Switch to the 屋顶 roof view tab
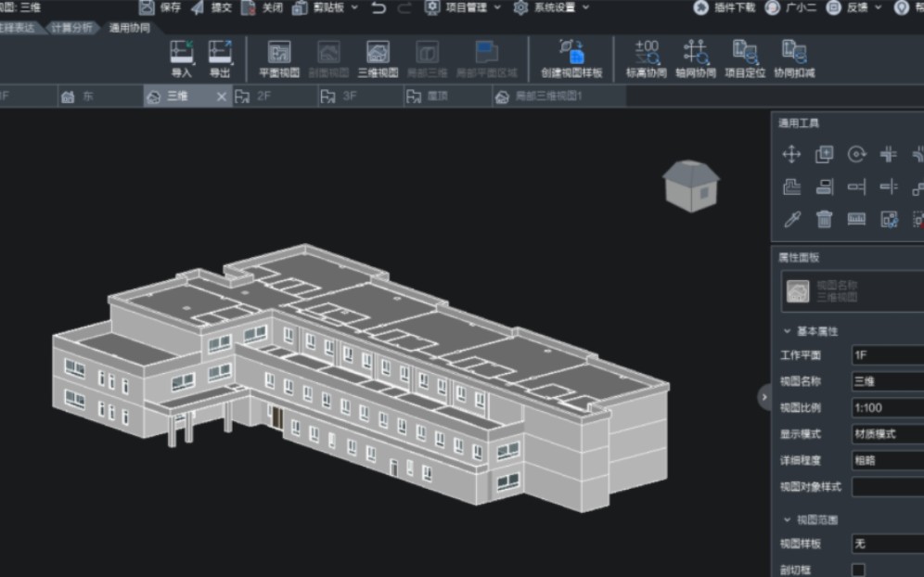Screen dimensions: 924x577 pyautogui.click(x=447, y=96)
